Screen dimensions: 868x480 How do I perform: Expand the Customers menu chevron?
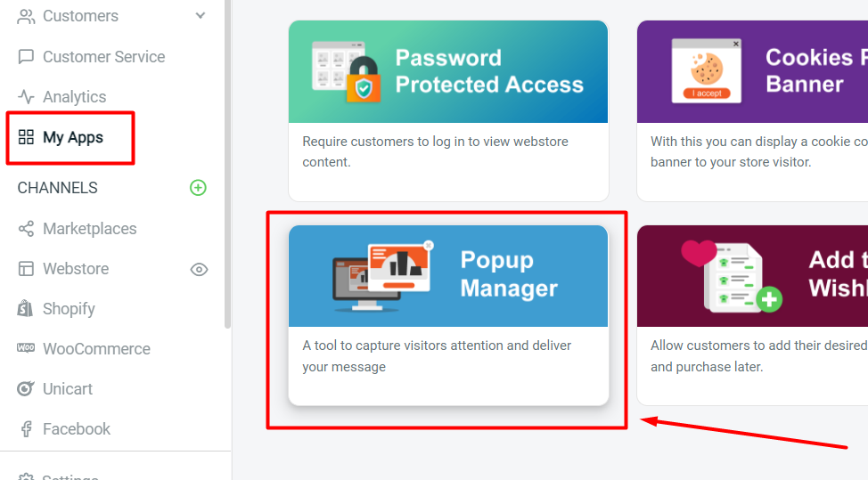[201, 15]
